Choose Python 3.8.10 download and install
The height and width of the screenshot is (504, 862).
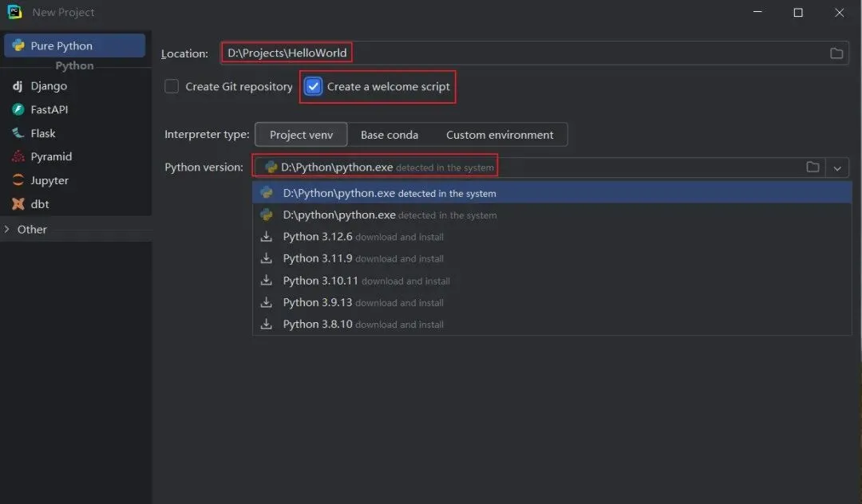[x=552, y=324]
